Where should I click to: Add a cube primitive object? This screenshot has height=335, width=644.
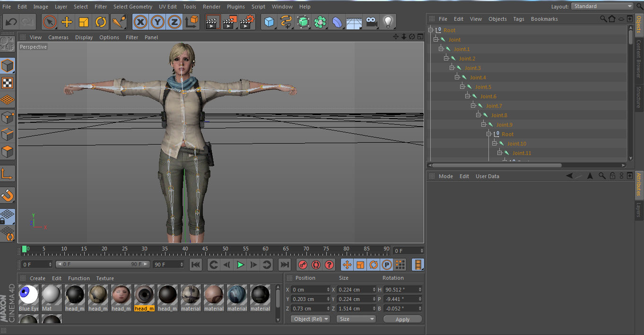coord(269,22)
